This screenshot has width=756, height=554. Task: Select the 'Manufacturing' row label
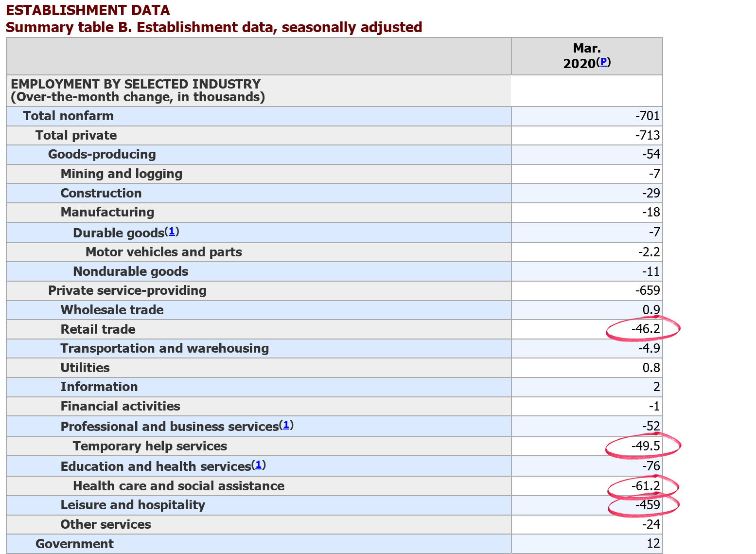pyautogui.click(x=107, y=212)
